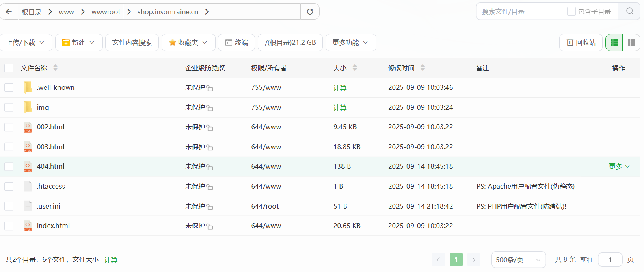Click lock icon for index.html tamper protection

(x=210, y=226)
